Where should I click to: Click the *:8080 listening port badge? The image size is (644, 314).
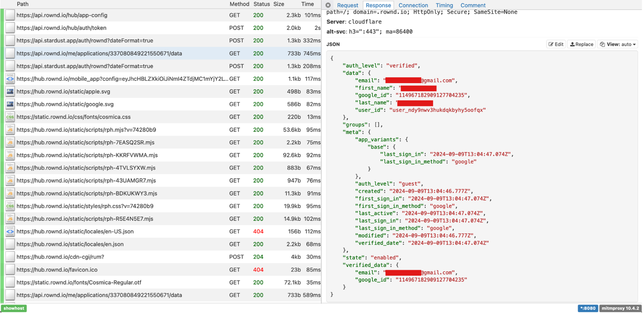[588, 308]
